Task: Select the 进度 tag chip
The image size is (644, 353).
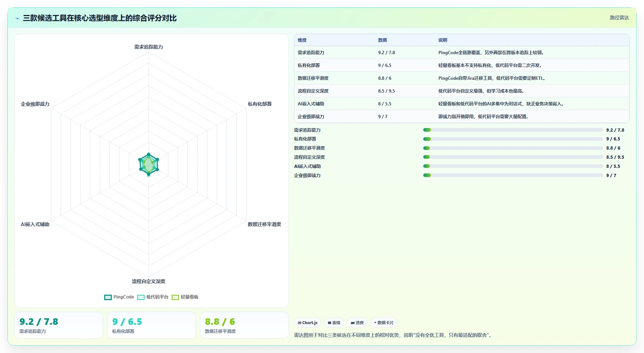Action: (357, 323)
